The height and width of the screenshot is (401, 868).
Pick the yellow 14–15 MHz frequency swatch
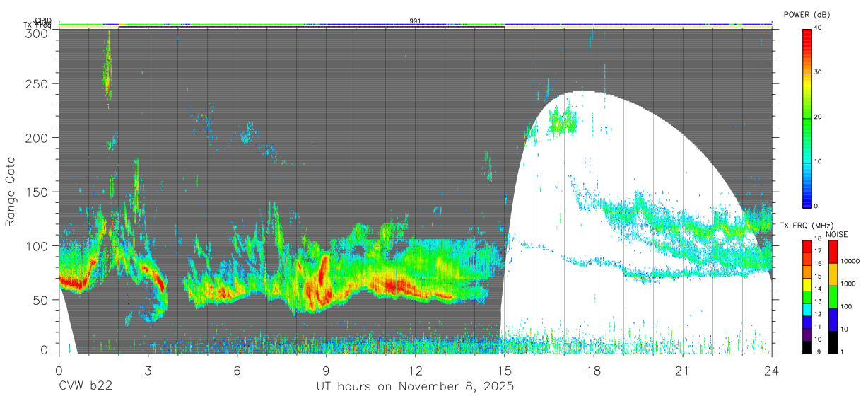click(x=807, y=284)
